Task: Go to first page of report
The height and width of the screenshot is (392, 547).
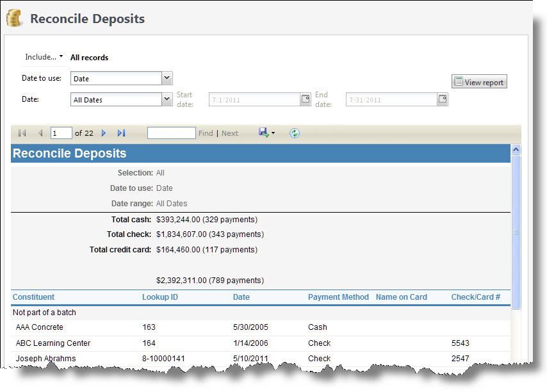Action: pyautogui.click(x=22, y=133)
